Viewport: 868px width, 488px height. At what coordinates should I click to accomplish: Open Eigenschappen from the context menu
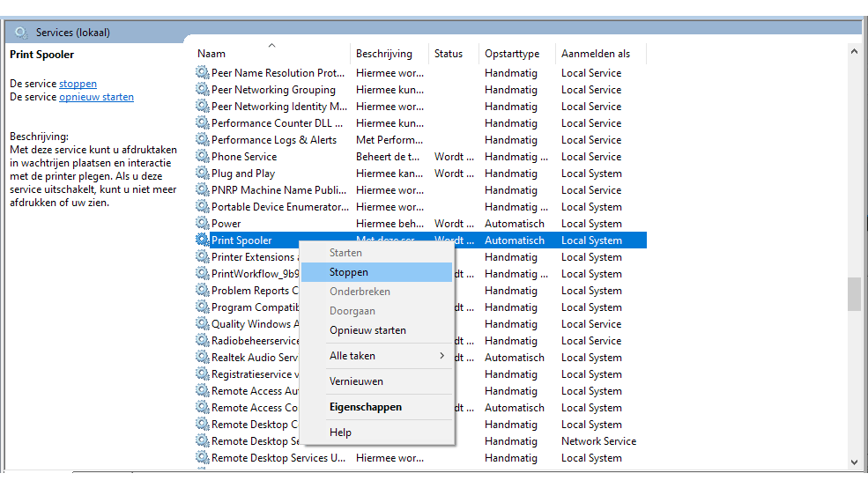(376, 407)
